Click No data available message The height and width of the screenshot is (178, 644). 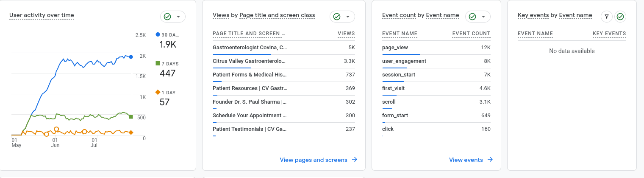[572, 51]
